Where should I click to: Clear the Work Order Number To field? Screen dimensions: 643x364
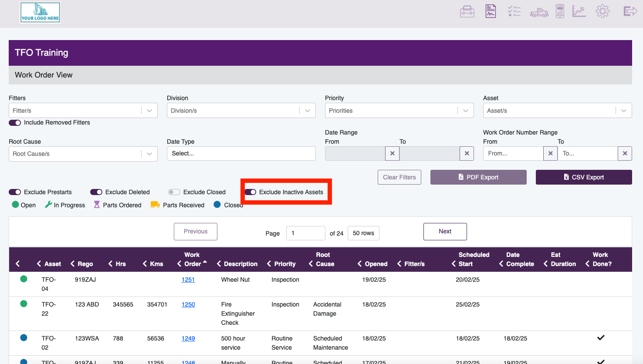click(625, 153)
